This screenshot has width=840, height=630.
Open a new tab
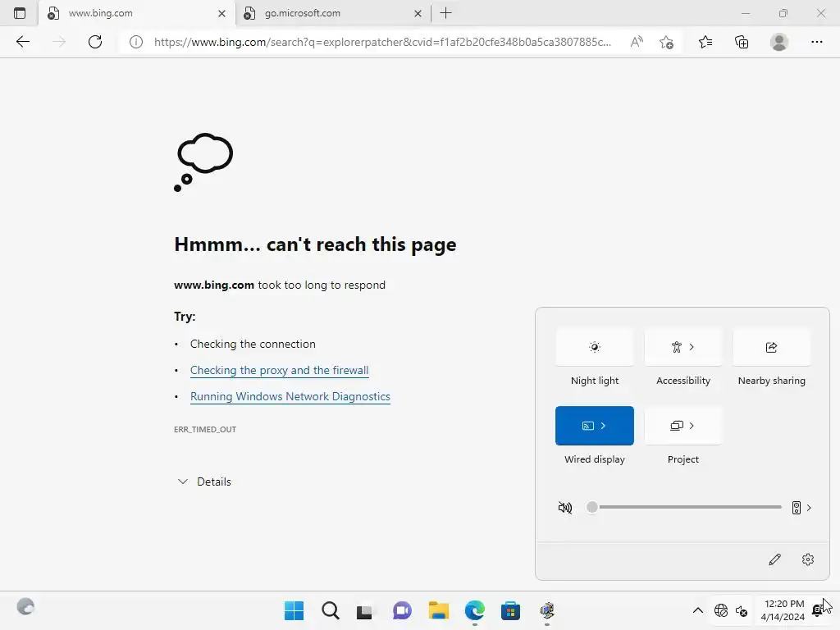click(445, 13)
